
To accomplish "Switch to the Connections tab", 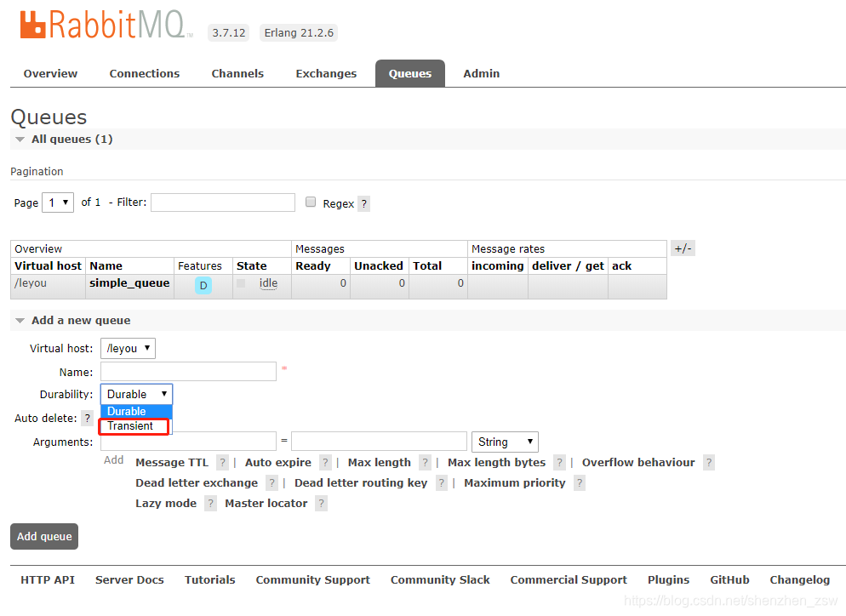I will pyautogui.click(x=145, y=74).
